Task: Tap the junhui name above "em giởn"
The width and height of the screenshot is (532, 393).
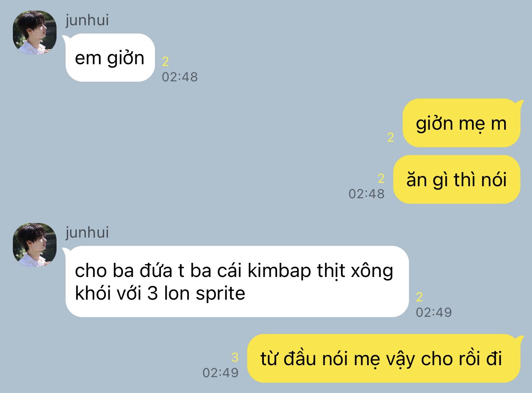Action: pyautogui.click(x=87, y=20)
